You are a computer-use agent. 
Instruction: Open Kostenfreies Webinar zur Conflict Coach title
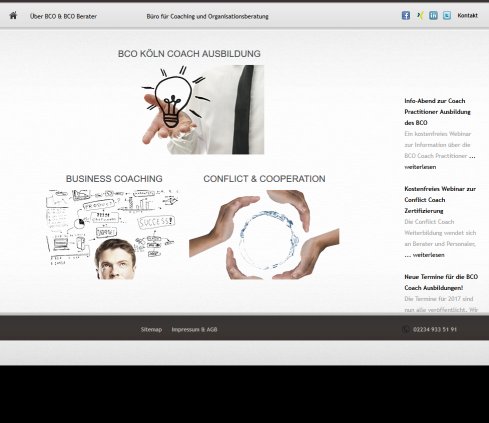coord(440,200)
